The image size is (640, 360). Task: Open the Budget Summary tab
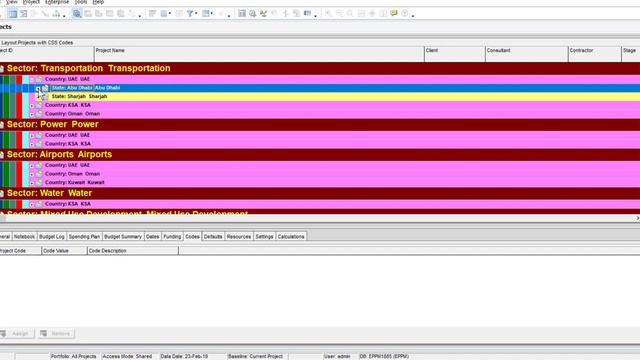(122, 237)
